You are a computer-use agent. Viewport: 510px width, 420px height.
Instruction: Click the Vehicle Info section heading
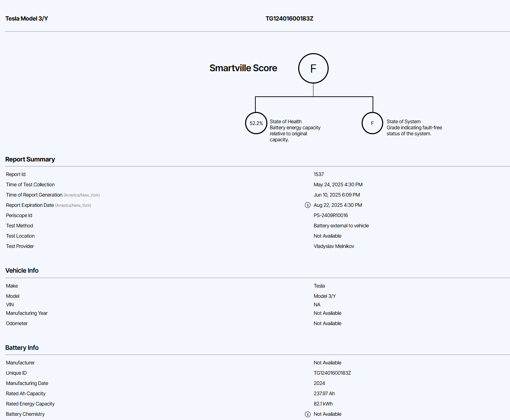[22, 271]
